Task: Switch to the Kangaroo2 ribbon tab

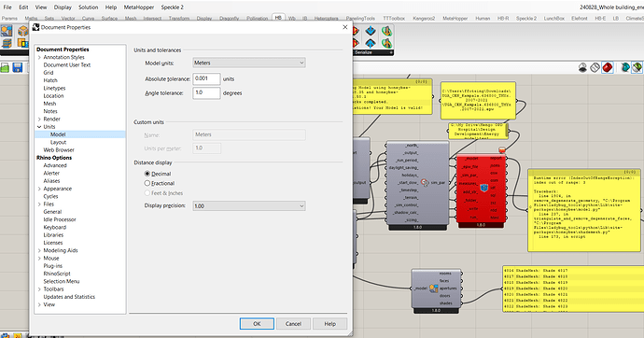Action: 424,19
